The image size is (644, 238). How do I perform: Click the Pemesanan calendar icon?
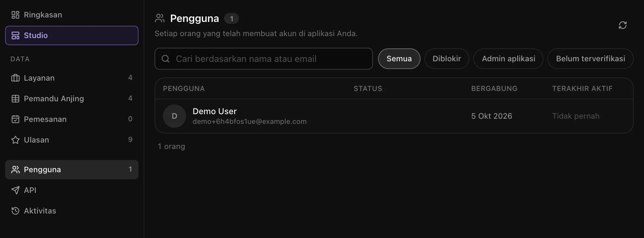tap(15, 119)
